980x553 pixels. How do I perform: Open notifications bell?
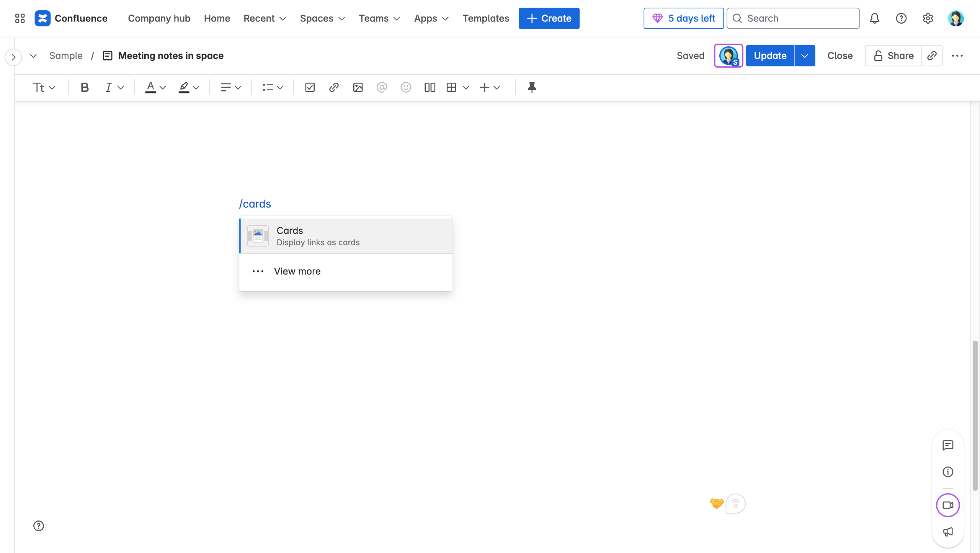[874, 18]
